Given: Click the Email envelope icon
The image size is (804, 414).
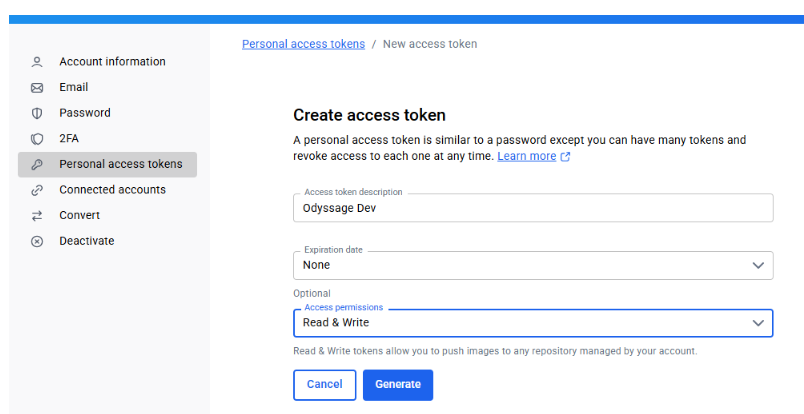Looking at the screenshot, I should (37, 88).
